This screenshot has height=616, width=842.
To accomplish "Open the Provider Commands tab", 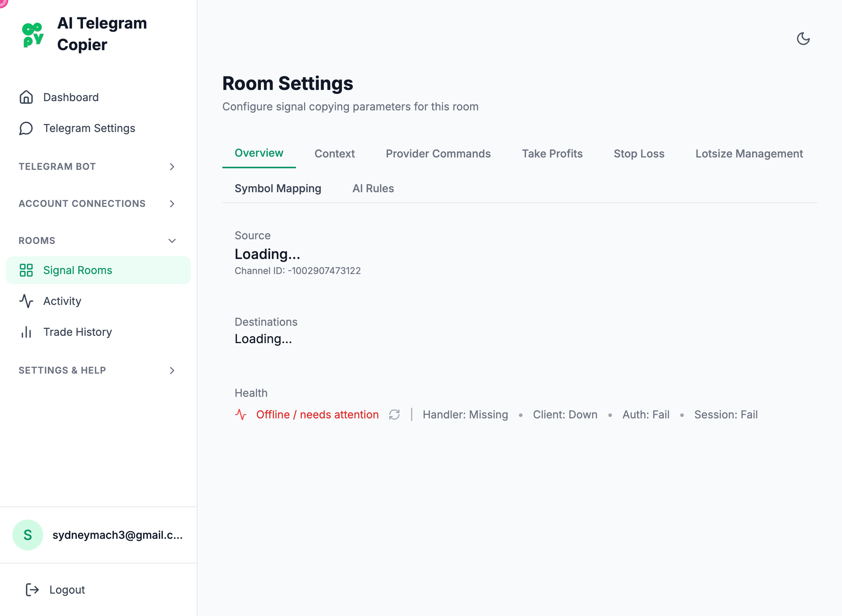I will click(438, 154).
